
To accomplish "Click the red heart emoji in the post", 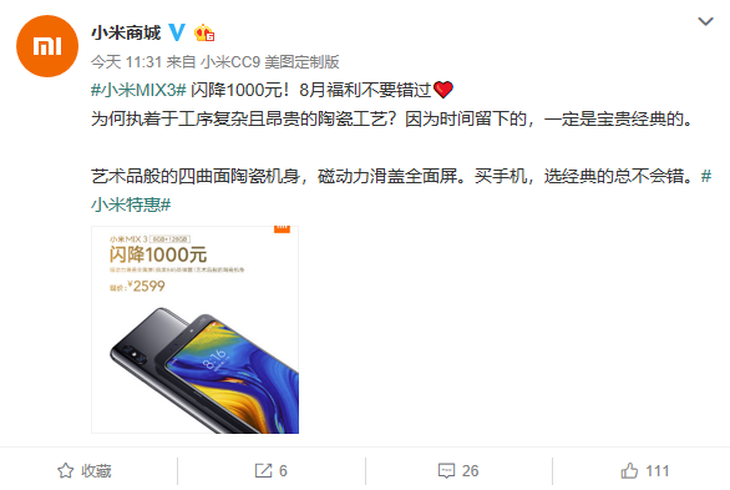I will tap(443, 89).
